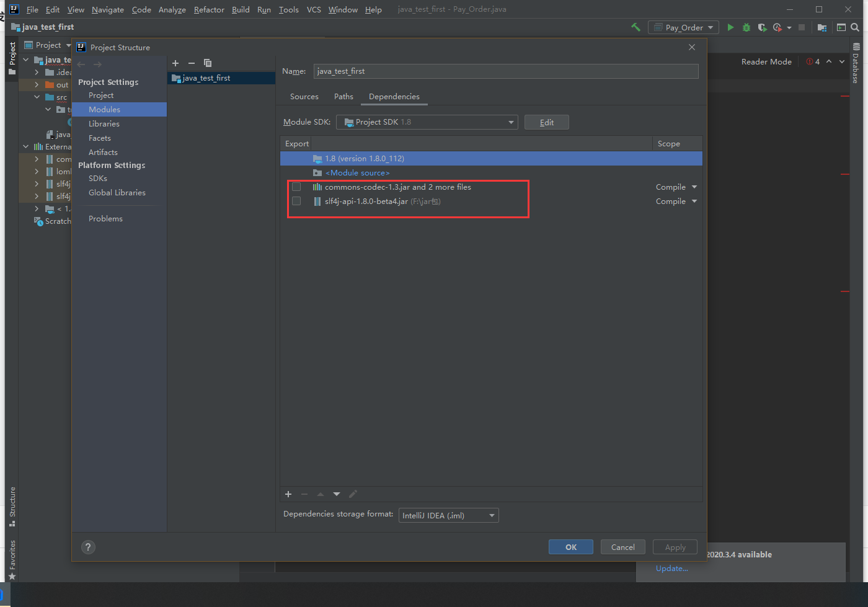This screenshot has width=868, height=607.
Task: Open the Module SDK dropdown
Action: pyautogui.click(x=427, y=122)
